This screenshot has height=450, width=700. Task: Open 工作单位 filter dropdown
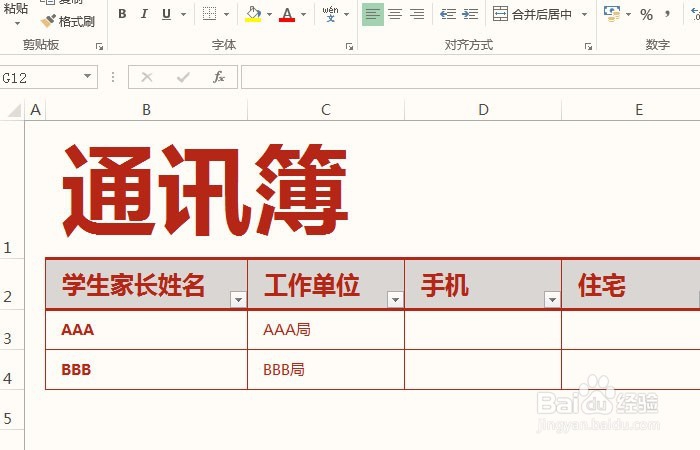[395, 300]
